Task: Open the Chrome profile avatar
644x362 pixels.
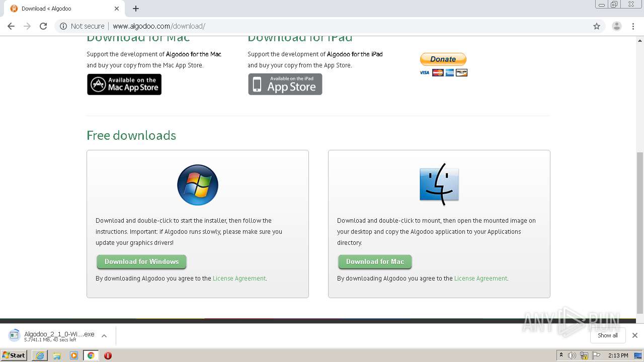Action: coord(617,26)
